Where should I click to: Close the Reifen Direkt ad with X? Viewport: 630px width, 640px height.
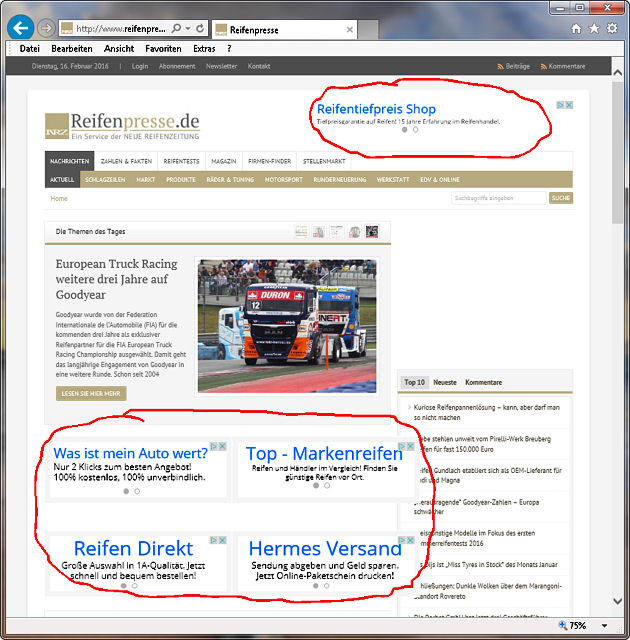[222, 540]
